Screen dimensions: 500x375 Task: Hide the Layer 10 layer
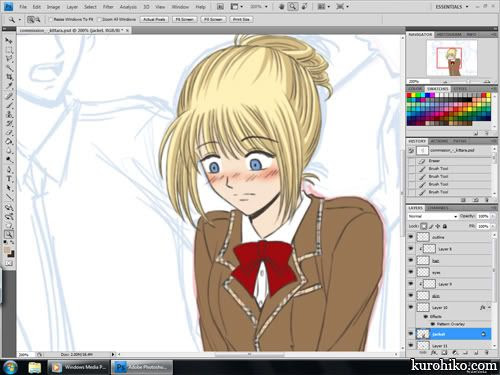(x=411, y=307)
